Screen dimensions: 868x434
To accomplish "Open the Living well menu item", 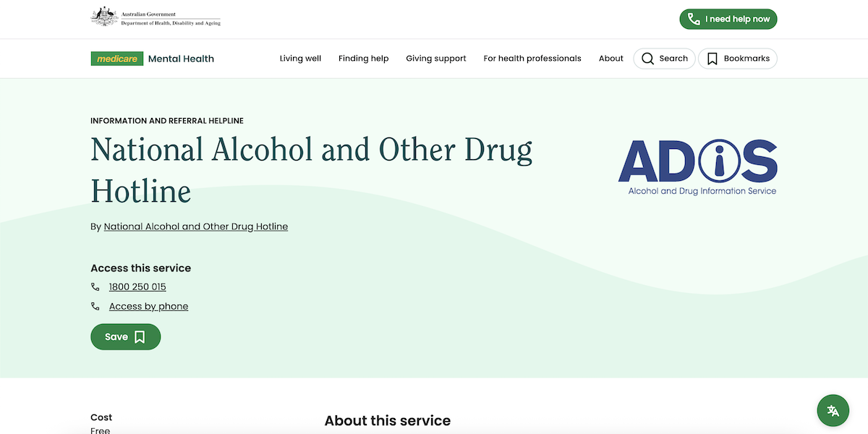I will click(x=300, y=58).
